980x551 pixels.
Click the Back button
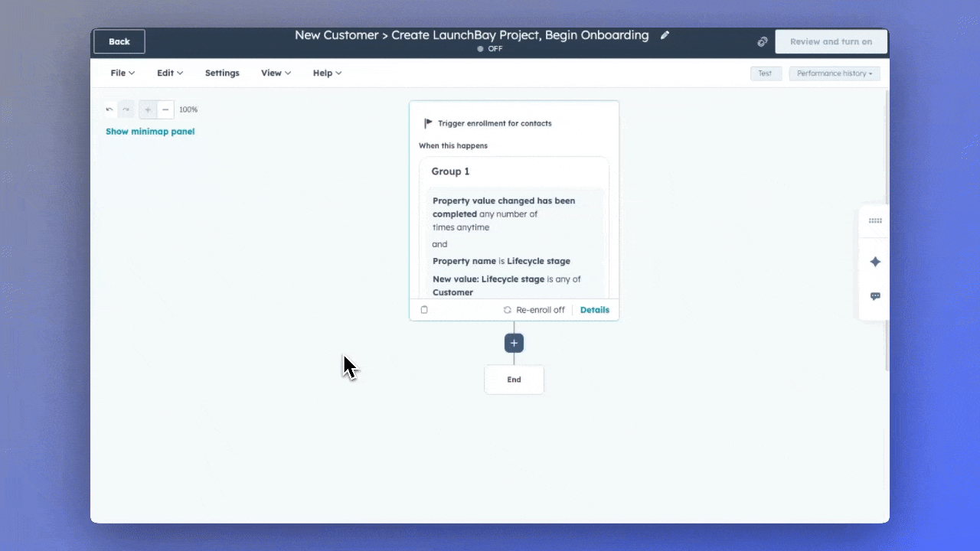tap(119, 41)
